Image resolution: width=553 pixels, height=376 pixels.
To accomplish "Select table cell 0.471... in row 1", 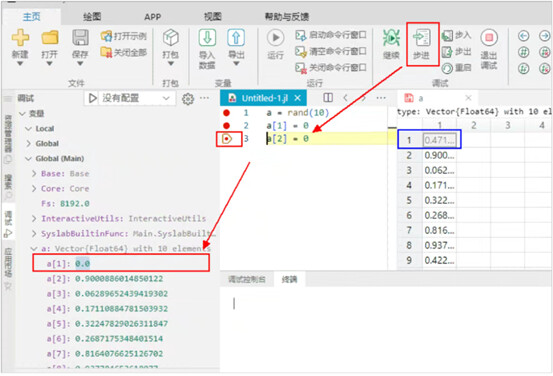I will (x=439, y=140).
